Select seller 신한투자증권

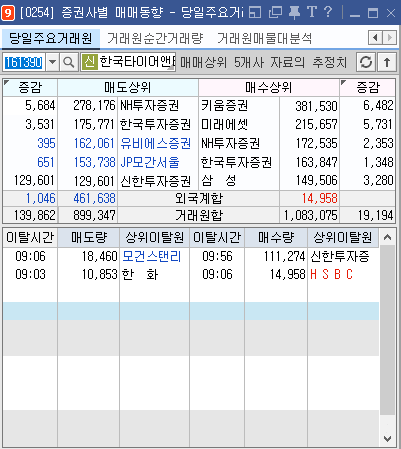(155, 181)
